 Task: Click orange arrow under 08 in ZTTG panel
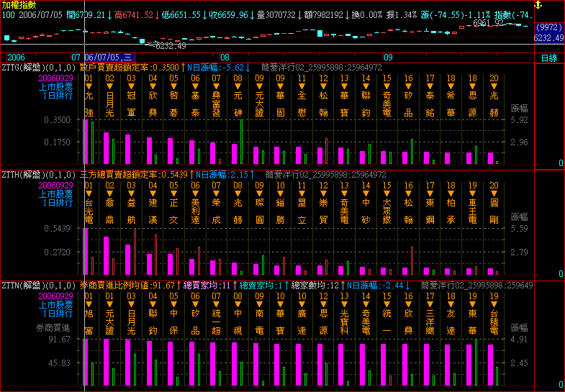[238, 86]
